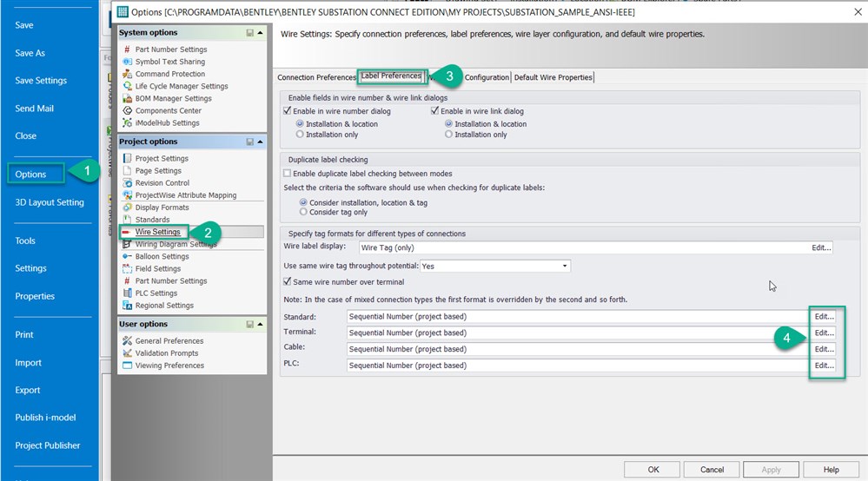868x481 pixels.
Task: Open Use same wire tag throughout potential dropdown
Action: (495, 266)
